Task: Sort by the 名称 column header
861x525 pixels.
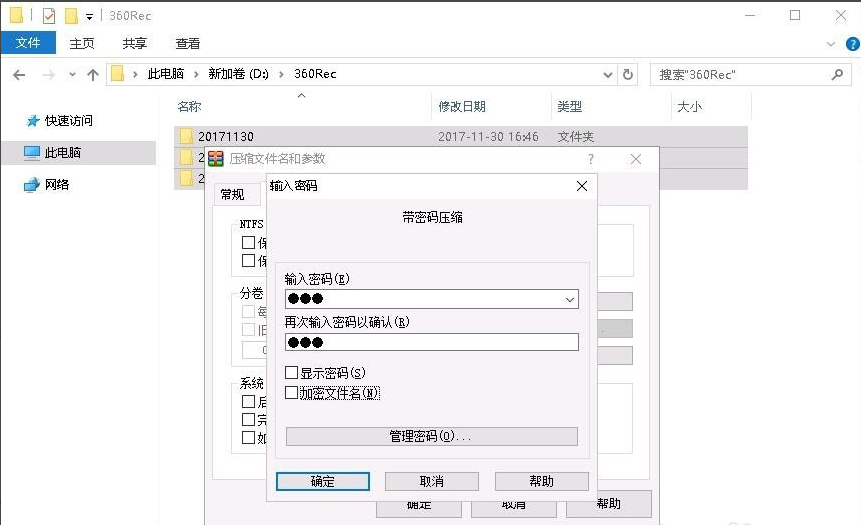Action: pos(189,107)
